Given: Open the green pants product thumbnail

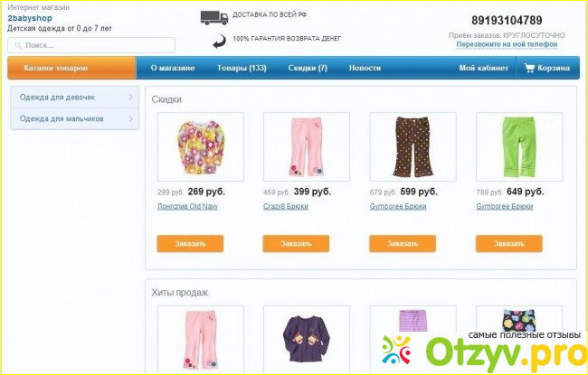Looking at the screenshot, I should (x=519, y=147).
